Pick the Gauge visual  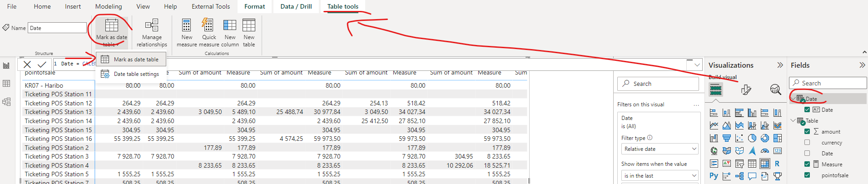point(765,151)
